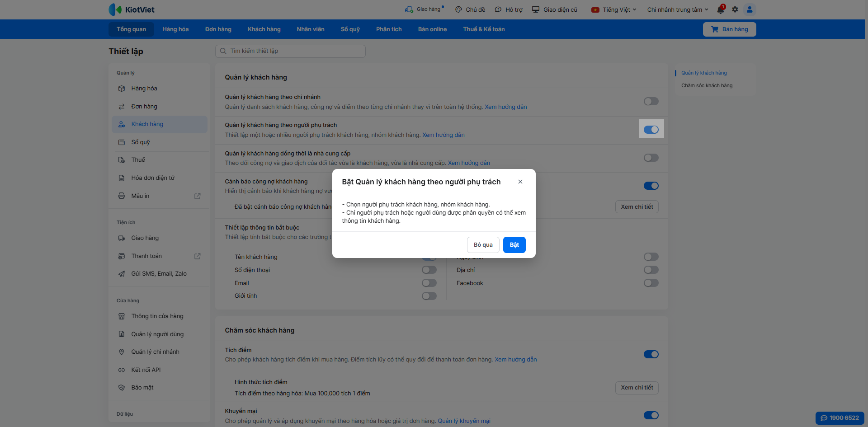The height and width of the screenshot is (427, 868).
Task: Click the Giao hàng delivery icon in header
Action: pos(409,9)
